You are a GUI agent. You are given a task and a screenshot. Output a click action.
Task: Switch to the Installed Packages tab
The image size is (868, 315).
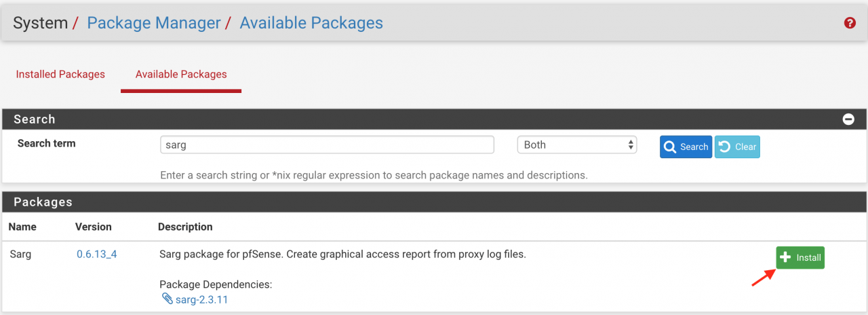pos(60,74)
